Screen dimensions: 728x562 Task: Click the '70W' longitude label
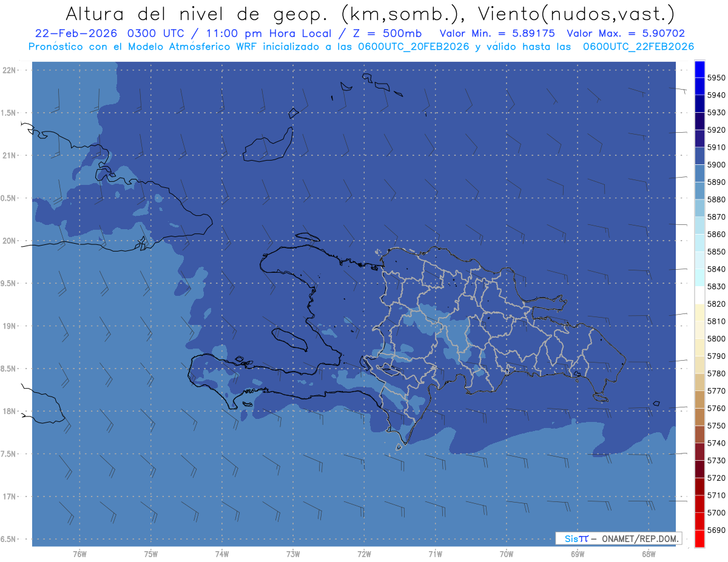pyautogui.click(x=506, y=554)
